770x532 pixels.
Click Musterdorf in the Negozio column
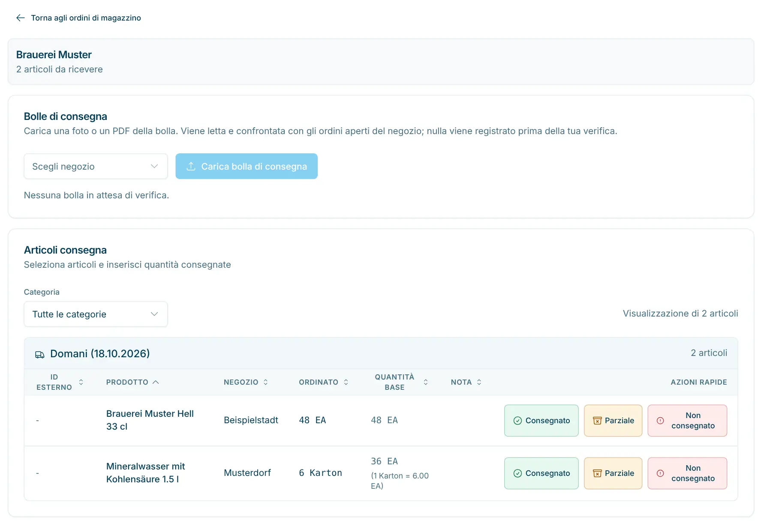coord(247,473)
